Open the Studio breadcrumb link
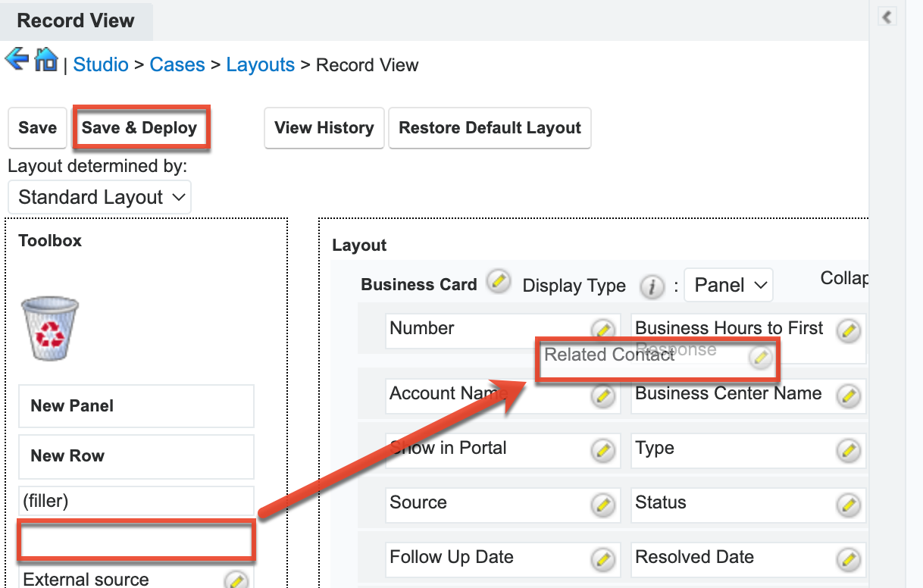 tap(101, 65)
